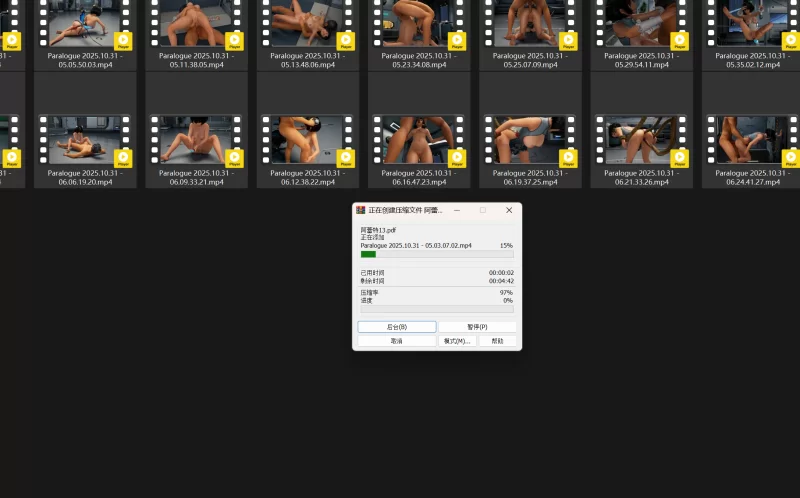Select the 05.11.38.05.mp4 file name label
Image resolution: width=800 pixels, height=498 pixels.
point(196,60)
